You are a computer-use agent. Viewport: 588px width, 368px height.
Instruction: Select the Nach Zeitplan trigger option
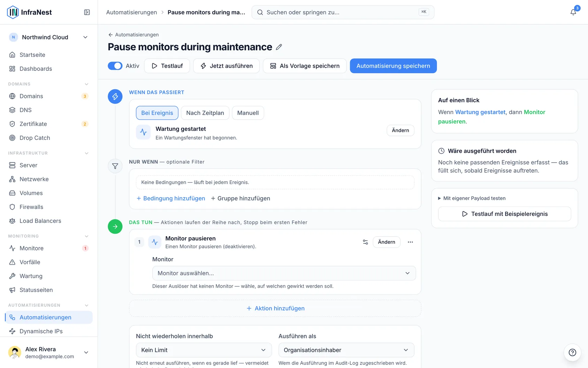pyautogui.click(x=205, y=113)
